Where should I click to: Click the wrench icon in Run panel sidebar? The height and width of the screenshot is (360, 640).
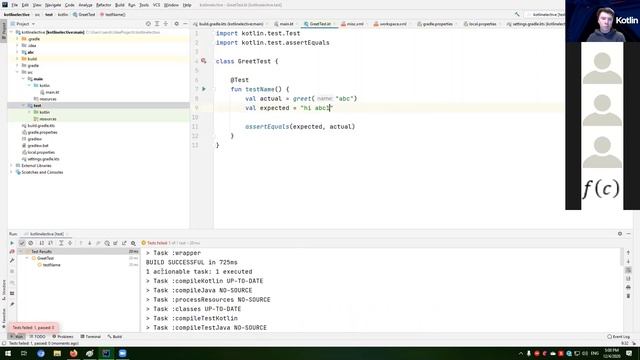pos(12,260)
